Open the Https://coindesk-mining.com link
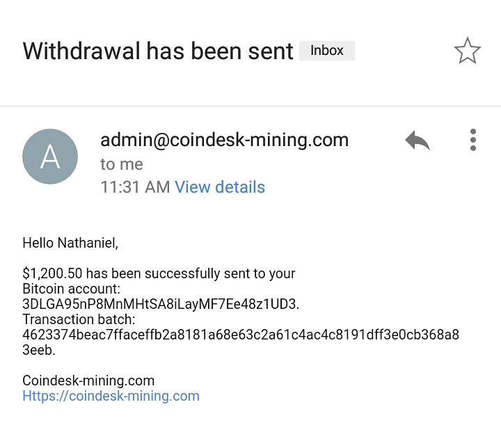Viewport: 501px width, 448px height. coord(111,396)
